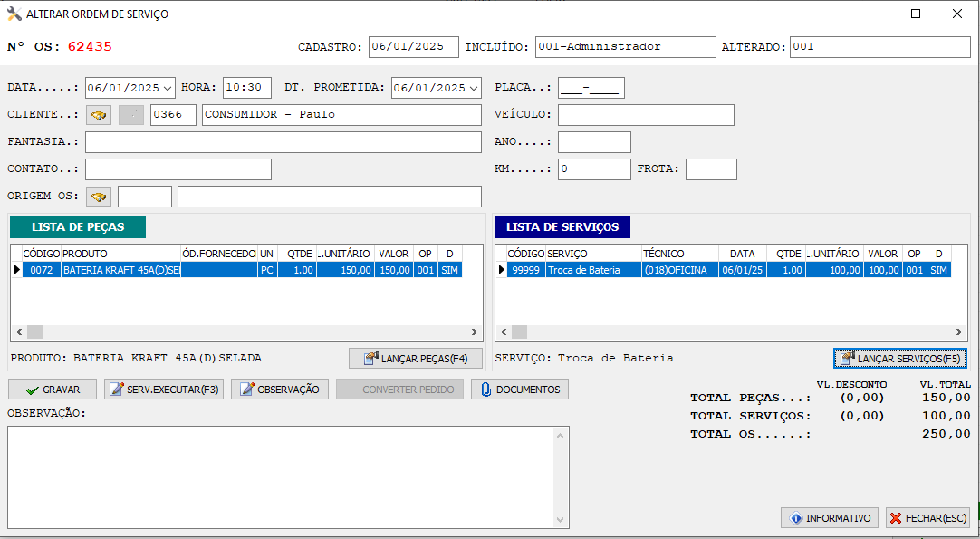Click Troca de Bateria cell in services list
This screenshot has height=539, width=980.
coord(594,270)
